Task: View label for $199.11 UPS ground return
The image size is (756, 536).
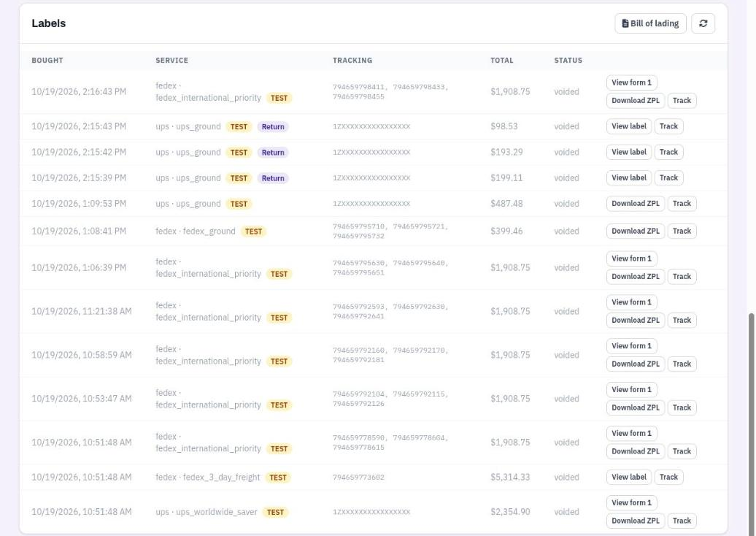Action: click(629, 177)
